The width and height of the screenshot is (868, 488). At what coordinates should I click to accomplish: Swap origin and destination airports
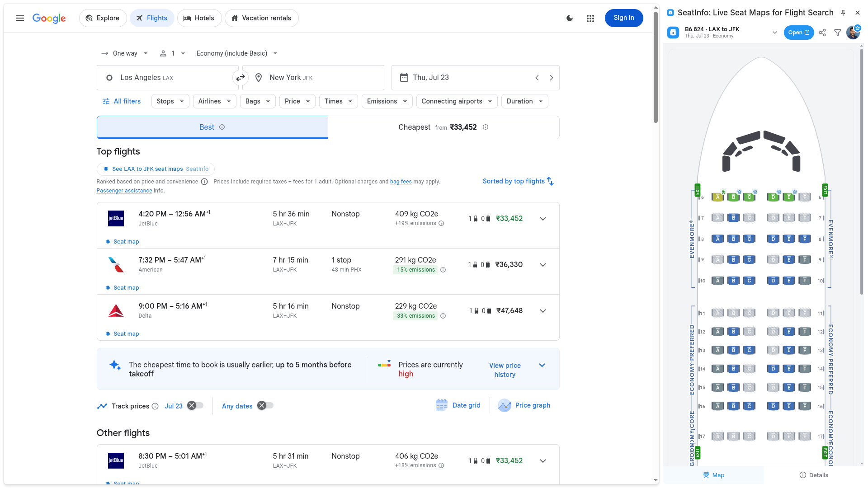tap(241, 78)
